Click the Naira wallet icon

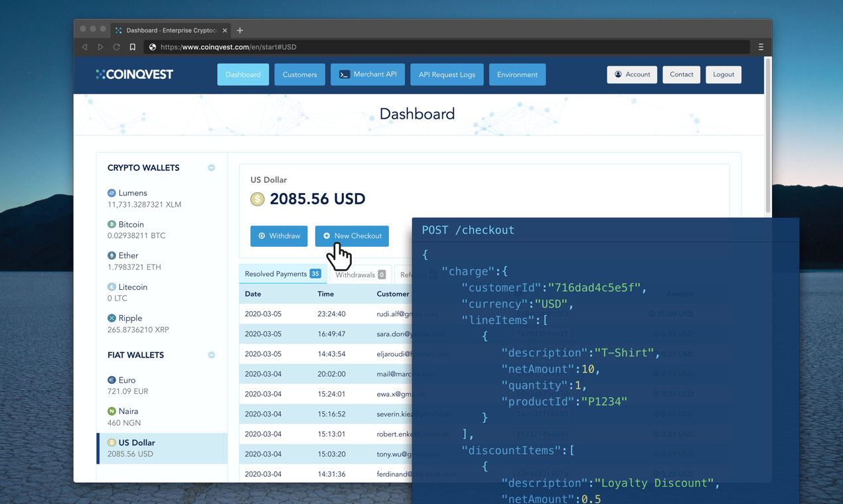click(112, 410)
